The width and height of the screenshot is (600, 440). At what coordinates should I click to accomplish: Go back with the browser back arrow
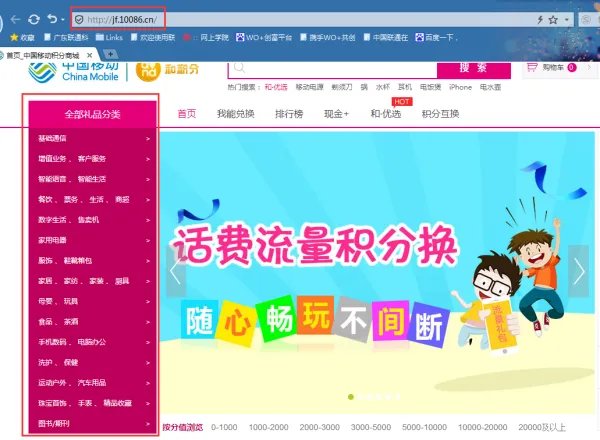pyautogui.click(x=15, y=19)
